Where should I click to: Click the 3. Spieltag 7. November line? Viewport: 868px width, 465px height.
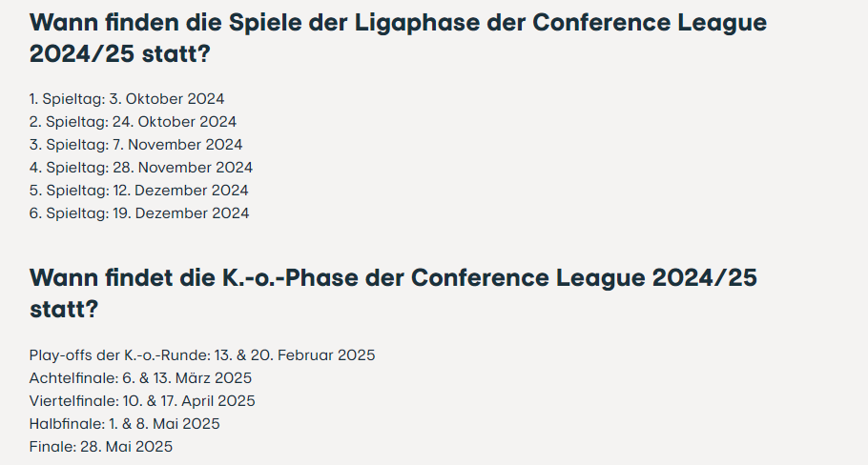tap(135, 145)
